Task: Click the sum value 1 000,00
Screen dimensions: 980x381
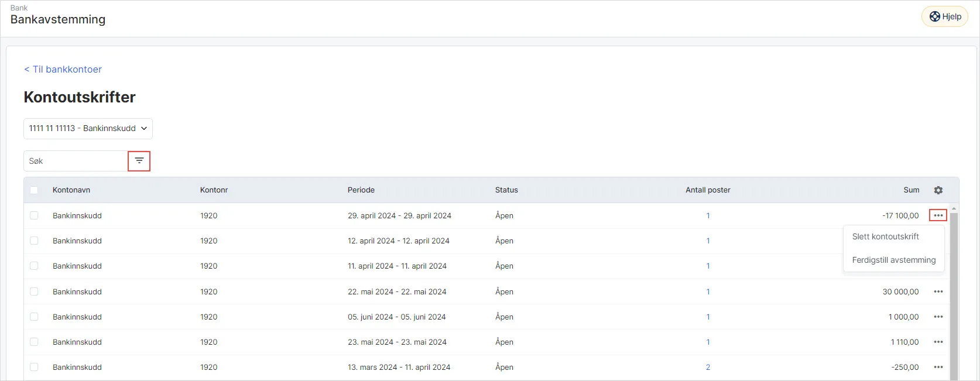Action: point(904,317)
